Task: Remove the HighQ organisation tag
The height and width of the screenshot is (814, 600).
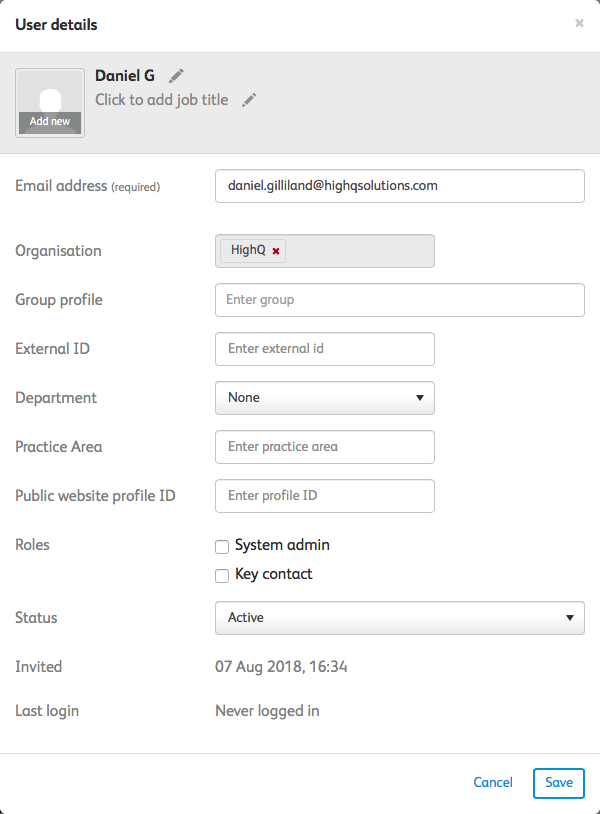Action: coord(276,251)
